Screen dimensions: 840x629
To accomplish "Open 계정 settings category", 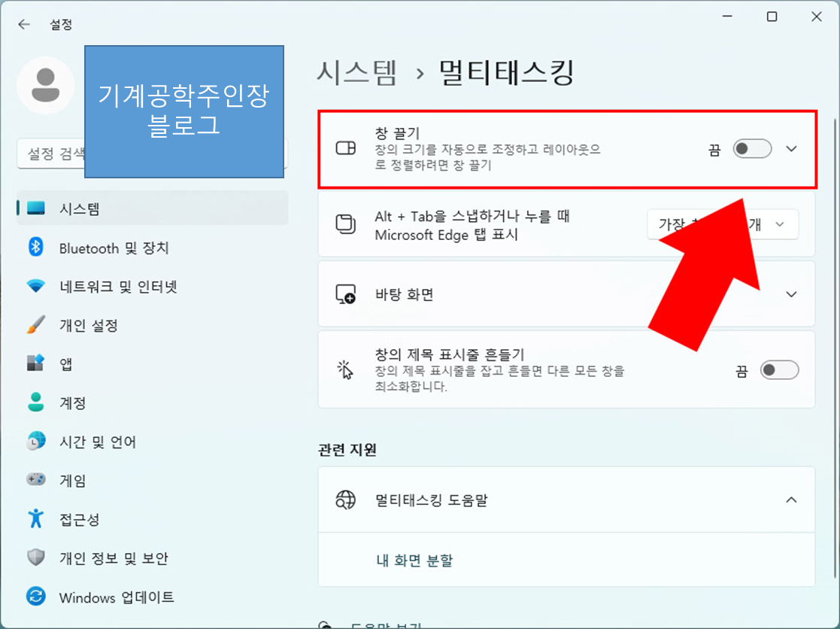I will coord(153,402).
